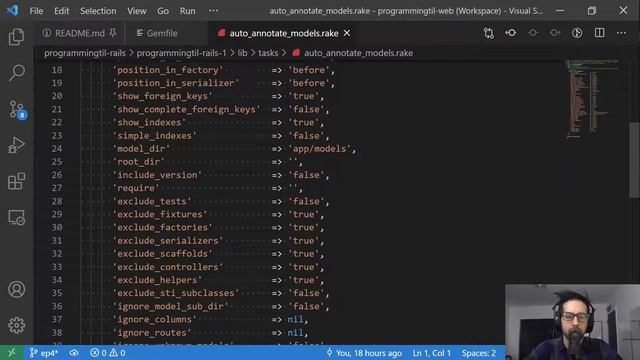Click 'ignore_routes' on line 38
This screenshot has width=640, height=360.
[152, 333]
